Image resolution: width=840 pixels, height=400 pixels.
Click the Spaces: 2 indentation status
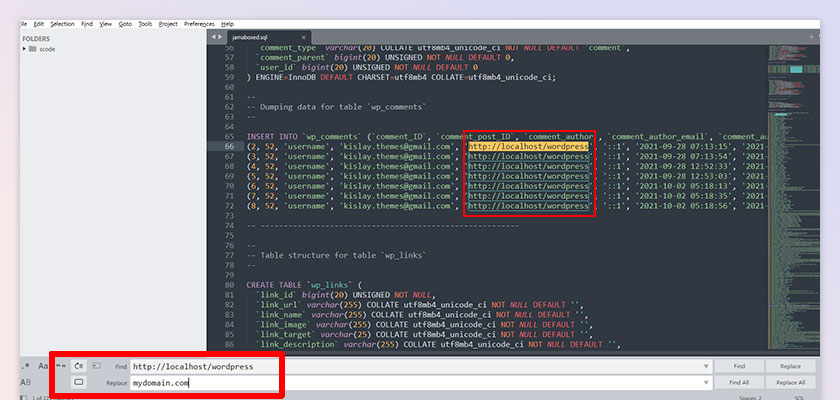tap(751, 398)
